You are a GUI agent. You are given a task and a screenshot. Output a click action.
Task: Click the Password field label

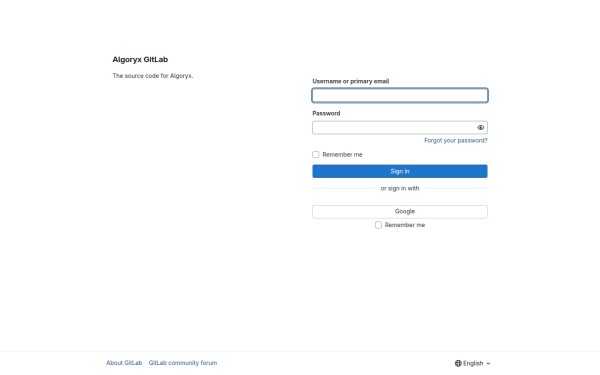point(326,113)
